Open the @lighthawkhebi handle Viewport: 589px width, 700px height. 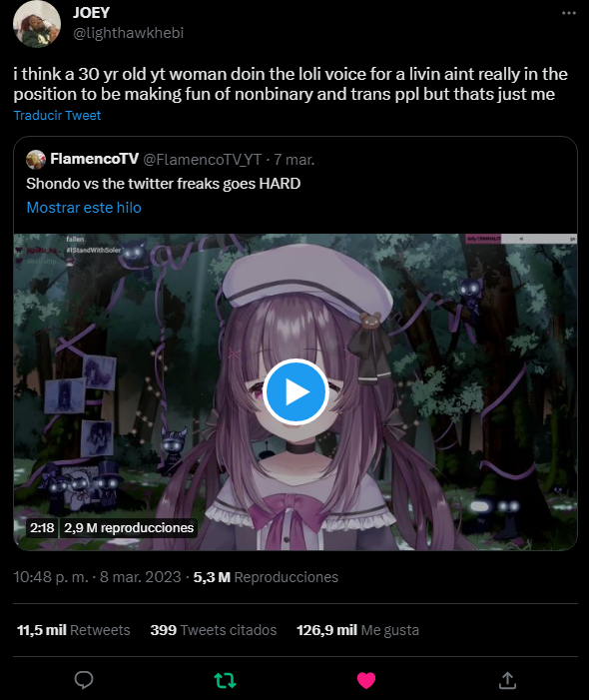point(129,33)
